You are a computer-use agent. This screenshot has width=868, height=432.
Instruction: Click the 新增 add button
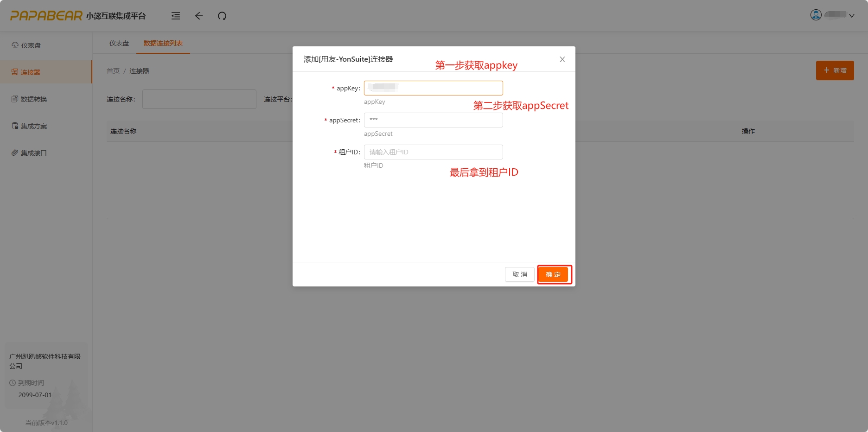pos(835,70)
